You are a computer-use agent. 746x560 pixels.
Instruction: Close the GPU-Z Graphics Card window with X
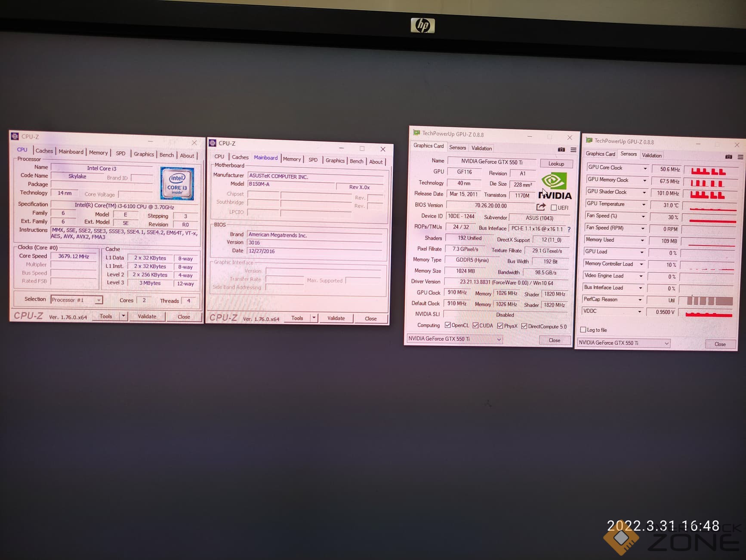[x=570, y=138]
